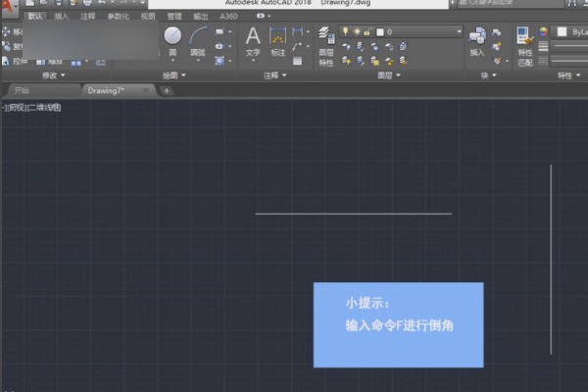Click the Edit Block icon

click(x=497, y=46)
